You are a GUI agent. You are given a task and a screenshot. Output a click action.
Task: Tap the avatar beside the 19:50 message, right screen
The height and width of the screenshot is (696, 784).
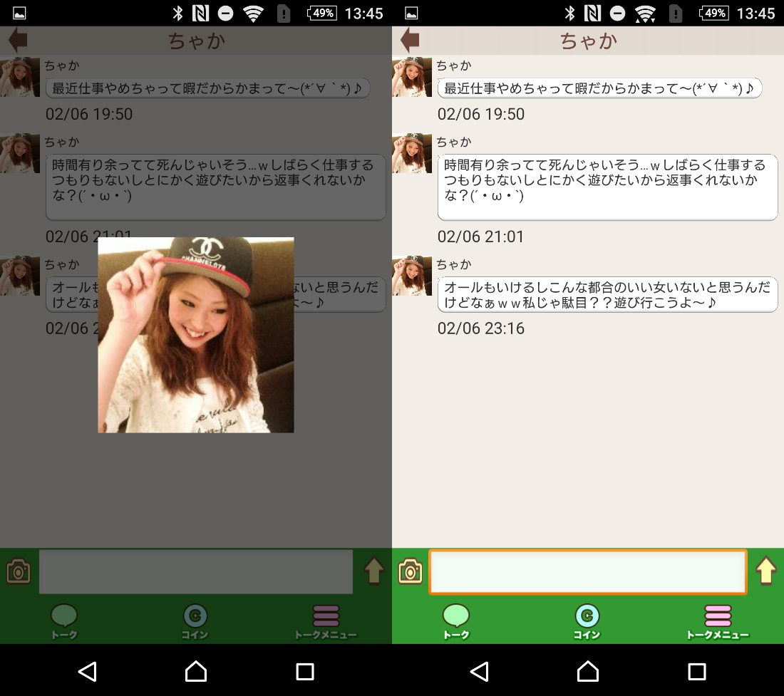point(412,77)
